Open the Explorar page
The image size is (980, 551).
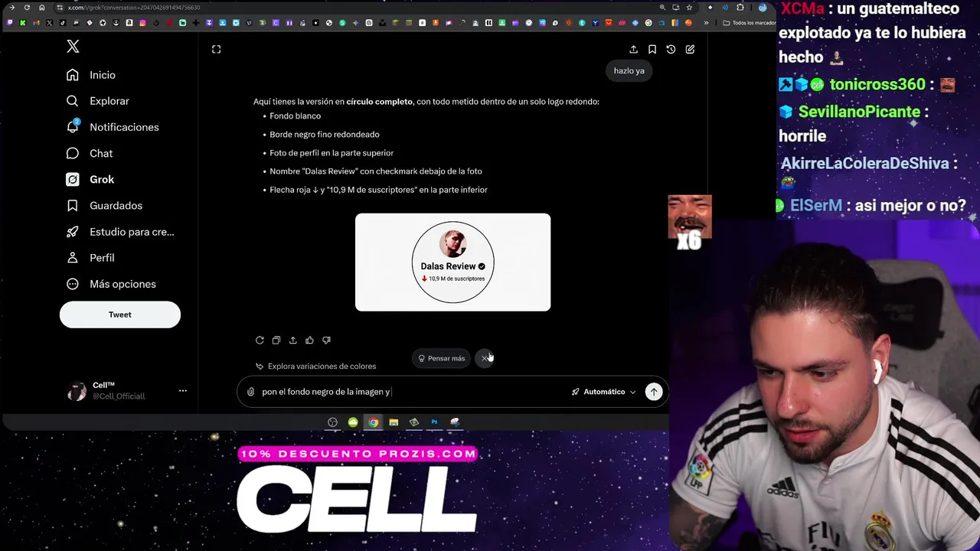(98, 101)
